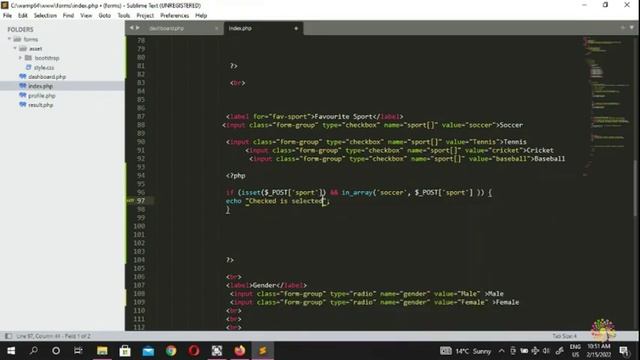Open network settings tray icon
Image resolution: width=640 pixels, height=360 pixels.
click(535, 351)
